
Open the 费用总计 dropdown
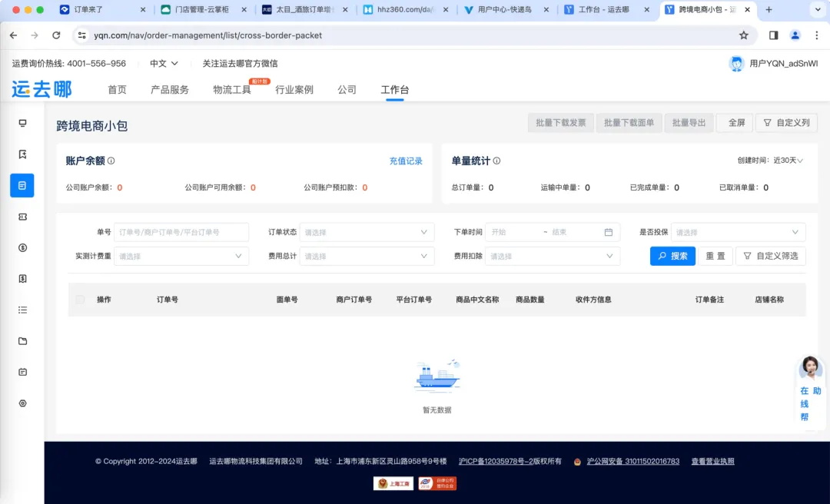click(x=367, y=257)
